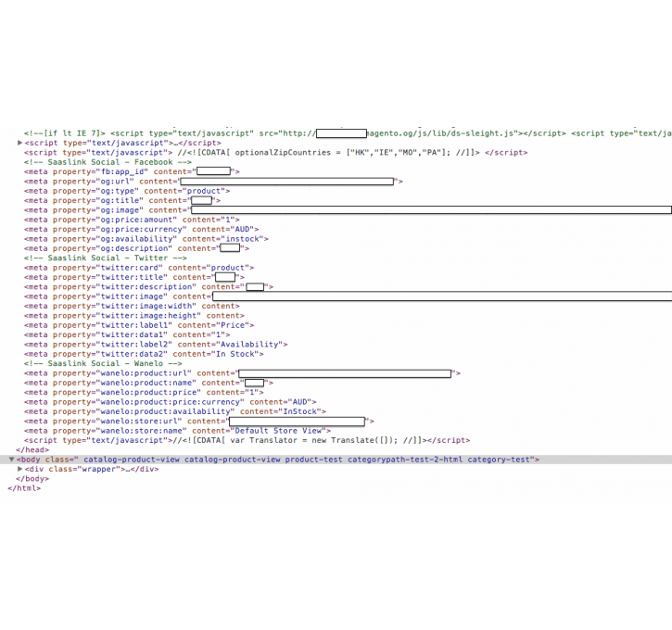Image resolution: width=672 pixels, height=630 pixels.
Task: Select the og:url meta tag row
Action: pos(213,182)
